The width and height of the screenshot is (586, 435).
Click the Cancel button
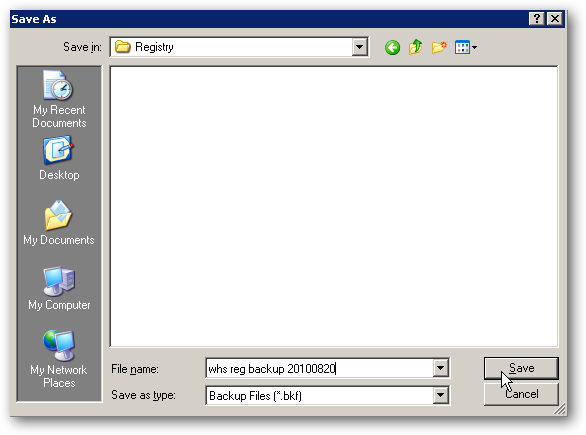(x=521, y=394)
